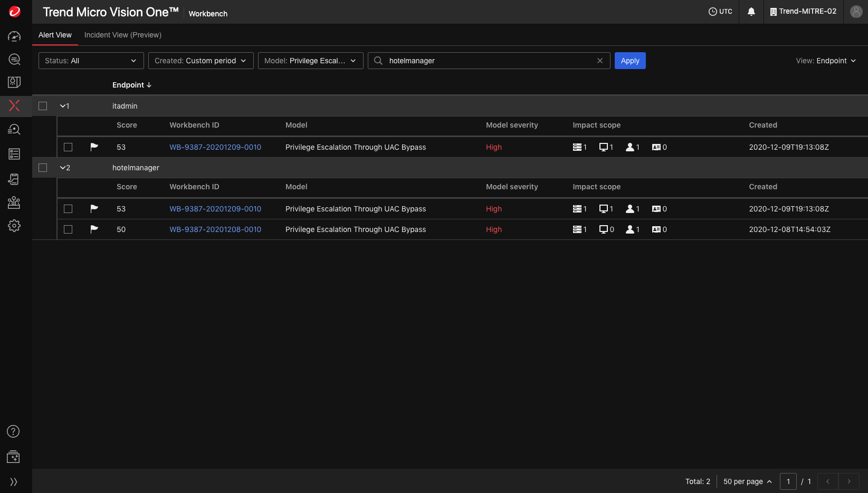Expand the sidebar with double-chevron icon

[14, 481]
